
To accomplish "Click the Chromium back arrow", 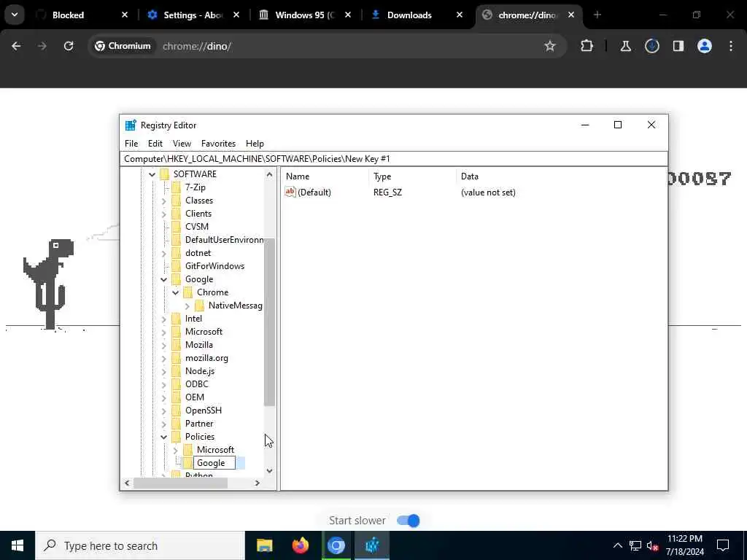I will click(16, 46).
